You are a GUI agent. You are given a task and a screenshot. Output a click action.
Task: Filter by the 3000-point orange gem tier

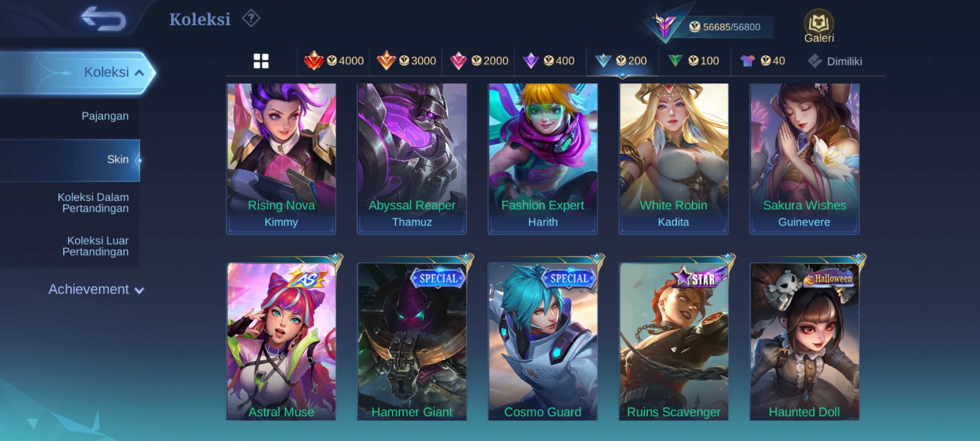(406, 61)
